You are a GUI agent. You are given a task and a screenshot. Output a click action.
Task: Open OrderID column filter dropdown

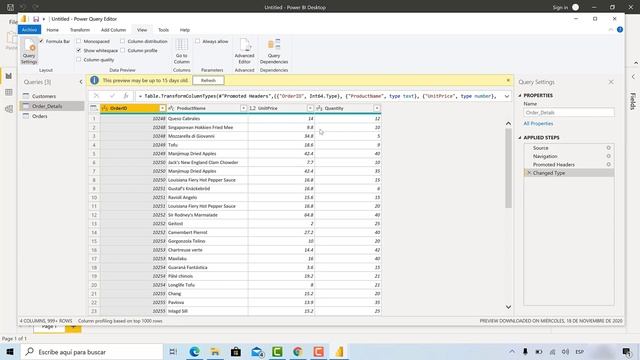tap(162, 108)
